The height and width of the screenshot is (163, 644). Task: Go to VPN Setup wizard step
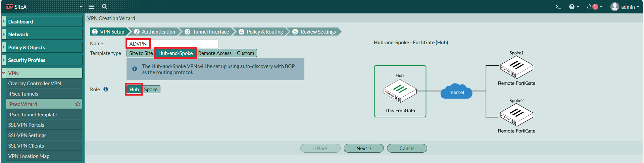108,32
